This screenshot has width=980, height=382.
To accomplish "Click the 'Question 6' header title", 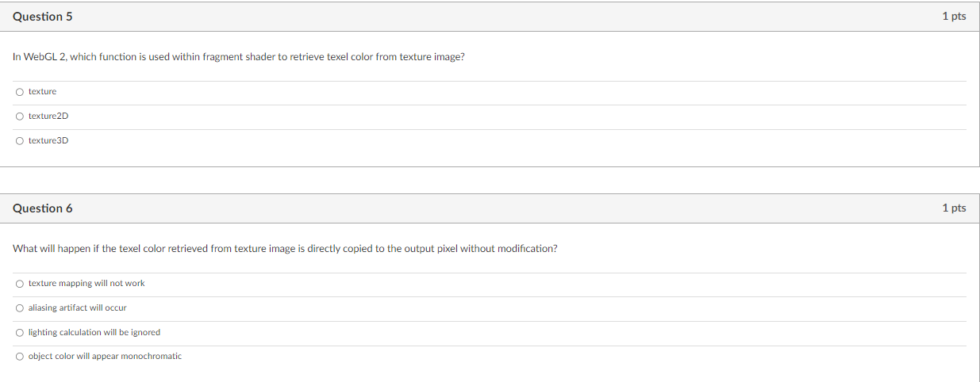I will point(43,208).
